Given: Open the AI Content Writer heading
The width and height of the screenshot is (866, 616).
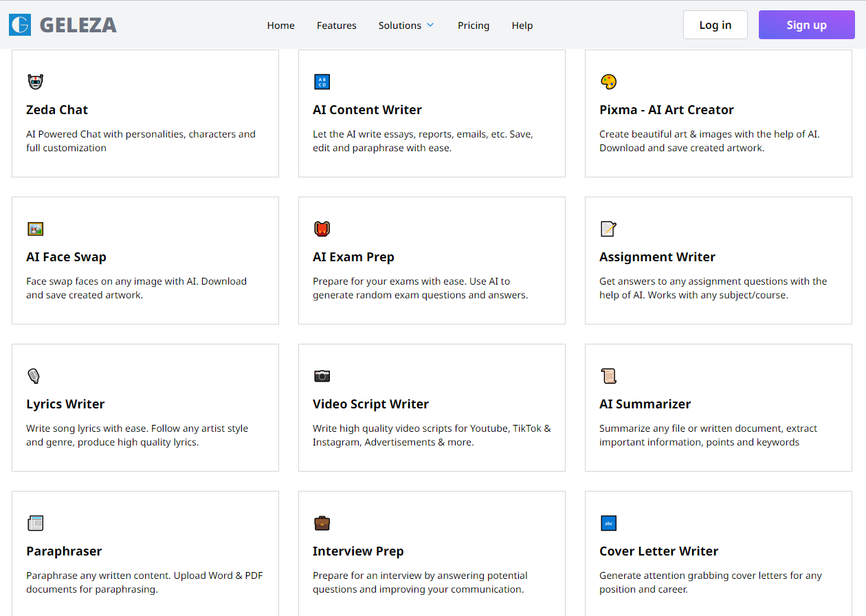Looking at the screenshot, I should tap(367, 110).
